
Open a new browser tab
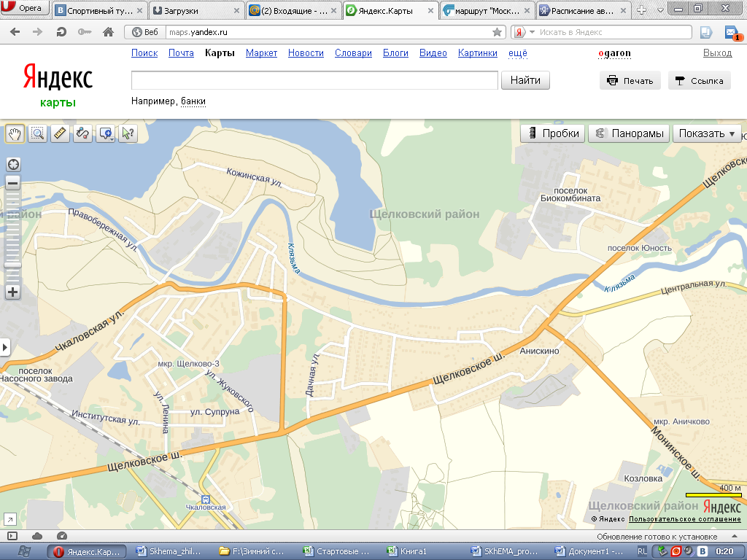[642, 10]
